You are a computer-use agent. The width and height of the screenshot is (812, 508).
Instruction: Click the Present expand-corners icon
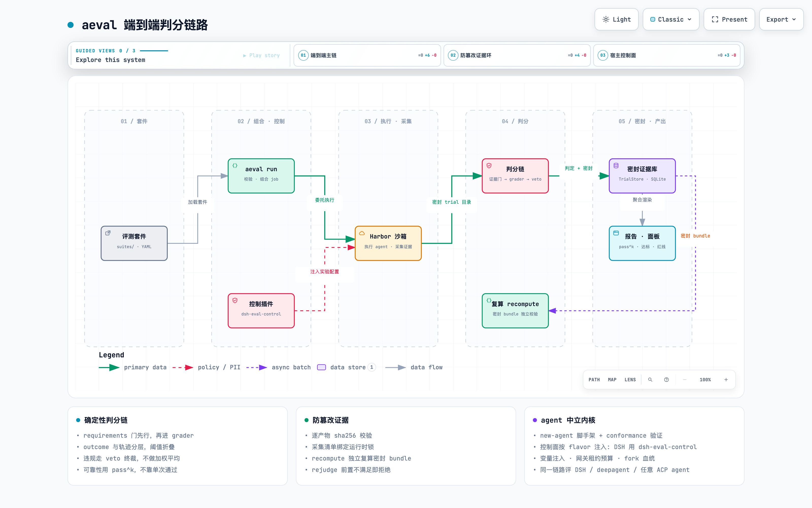click(x=715, y=20)
